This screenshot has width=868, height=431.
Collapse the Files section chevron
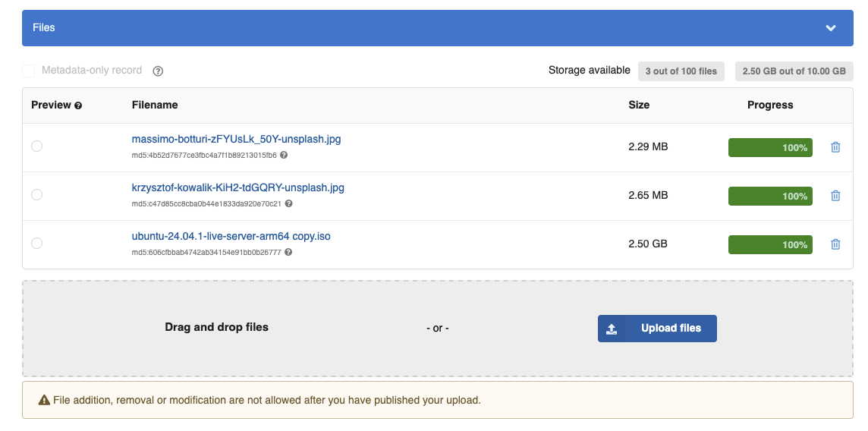click(x=830, y=28)
